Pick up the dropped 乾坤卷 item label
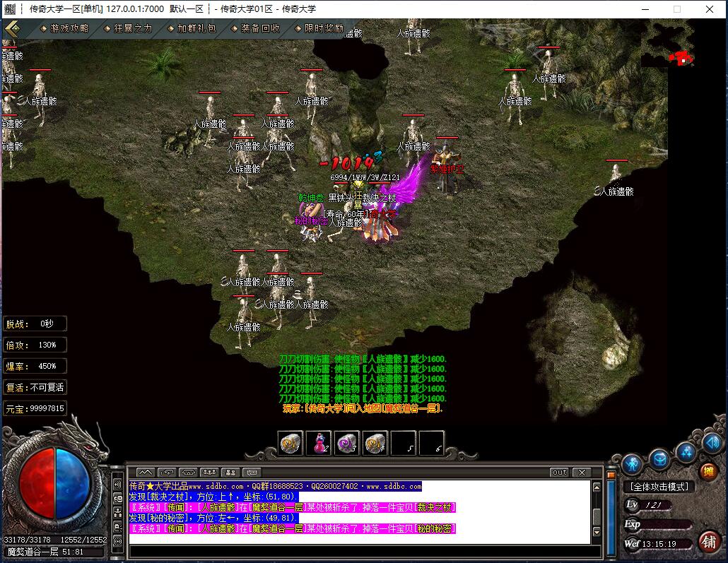The height and width of the screenshot is (563, 728). [x=311, y=198]
